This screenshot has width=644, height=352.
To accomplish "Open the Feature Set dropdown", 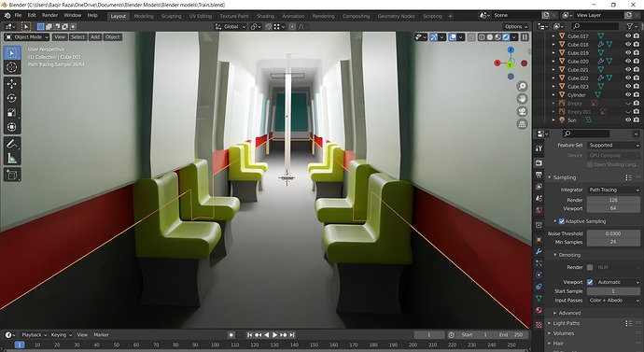I will pyautogui.click(x=613, y=145).
